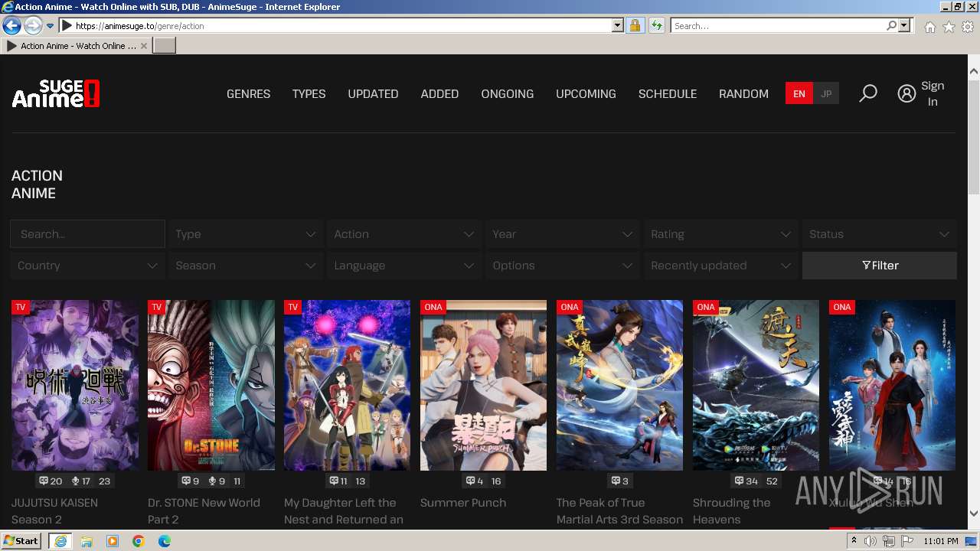Click the page scrollbar down arrow
The height and width of the screenshot is (551, 980).
973,514
